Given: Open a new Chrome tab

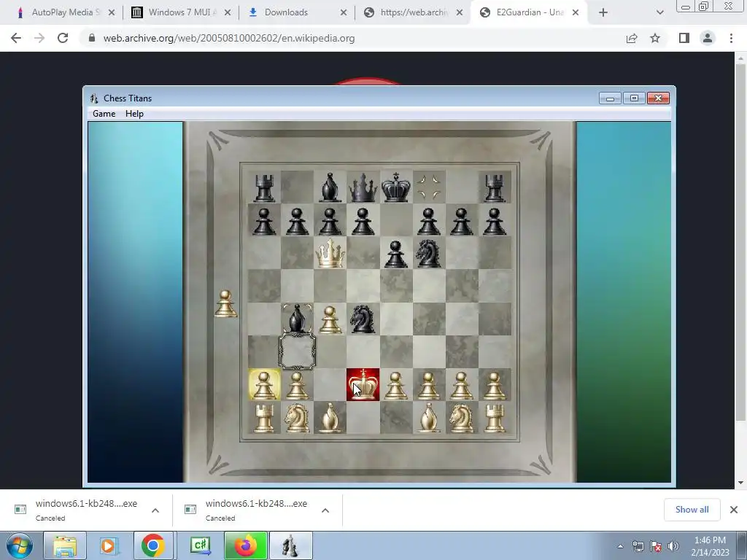Looking at the screenshot, I should click(603, 12).
